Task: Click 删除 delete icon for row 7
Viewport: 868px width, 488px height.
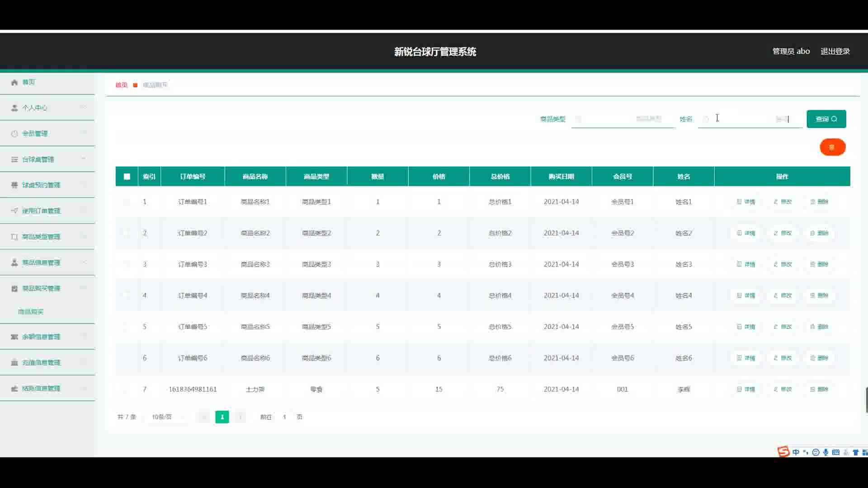Action: [x=813, y=389]
